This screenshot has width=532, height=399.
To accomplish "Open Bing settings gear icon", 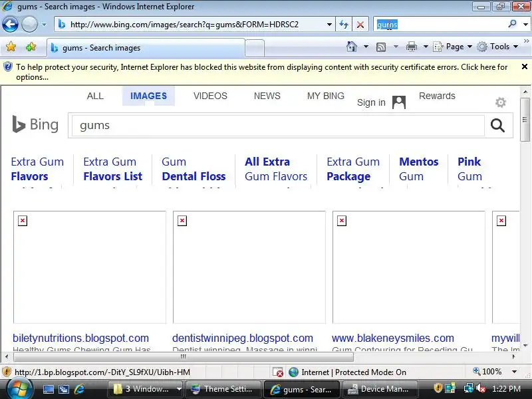I will coord(501,102).
